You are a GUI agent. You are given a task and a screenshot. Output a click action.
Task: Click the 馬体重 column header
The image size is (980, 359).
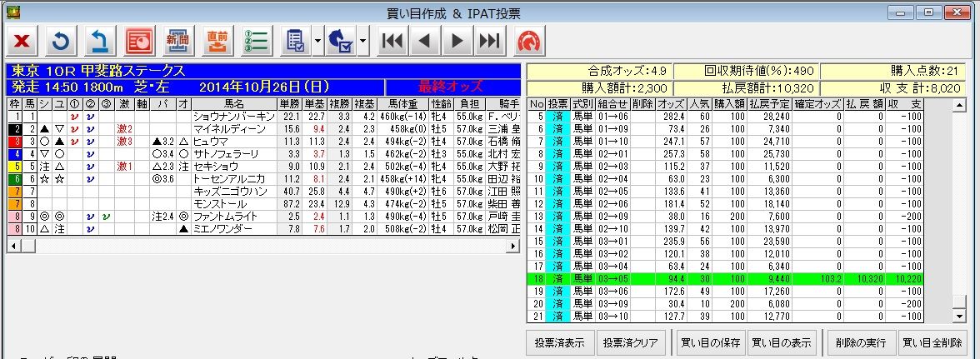pos(402,104)
